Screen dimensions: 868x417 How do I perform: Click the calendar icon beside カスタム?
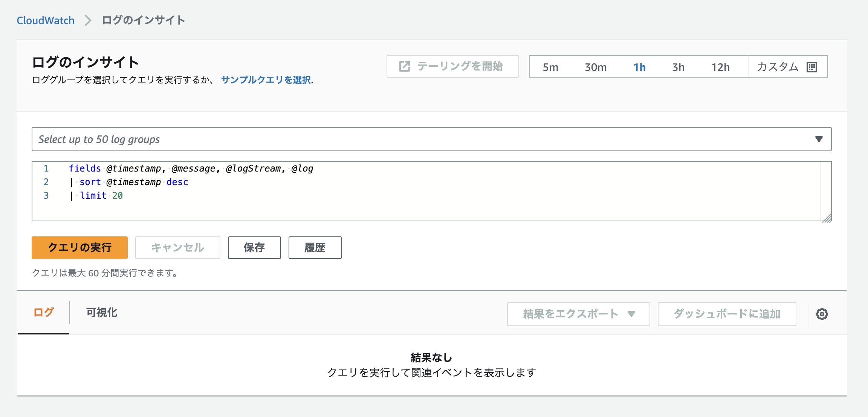812,67
